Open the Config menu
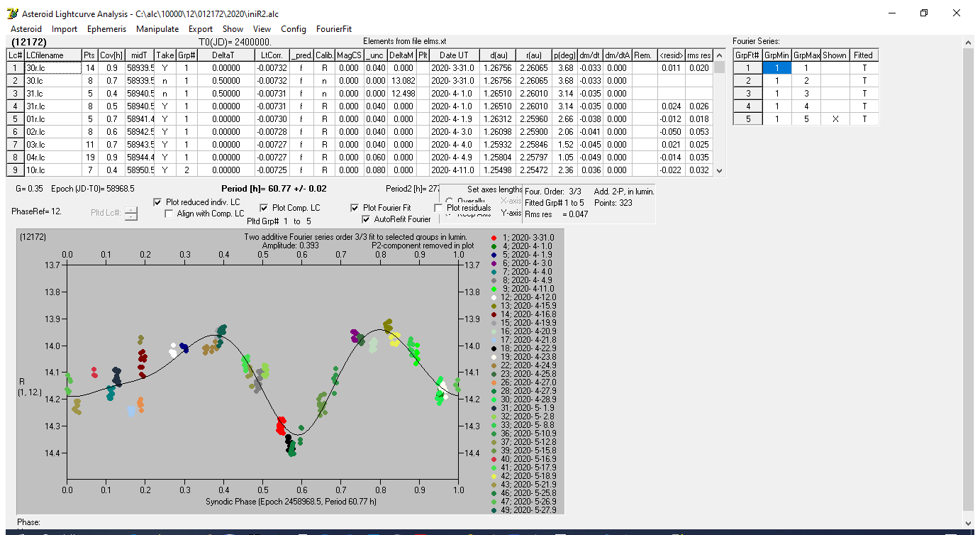The image size is (980, 535). click(x=294, y=29)
